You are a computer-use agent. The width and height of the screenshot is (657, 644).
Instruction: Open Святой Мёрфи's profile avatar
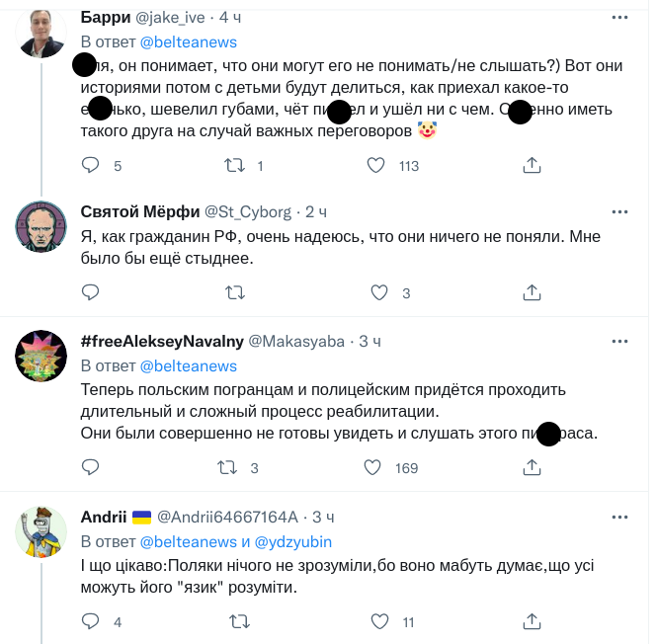click(x=41, y=225)
